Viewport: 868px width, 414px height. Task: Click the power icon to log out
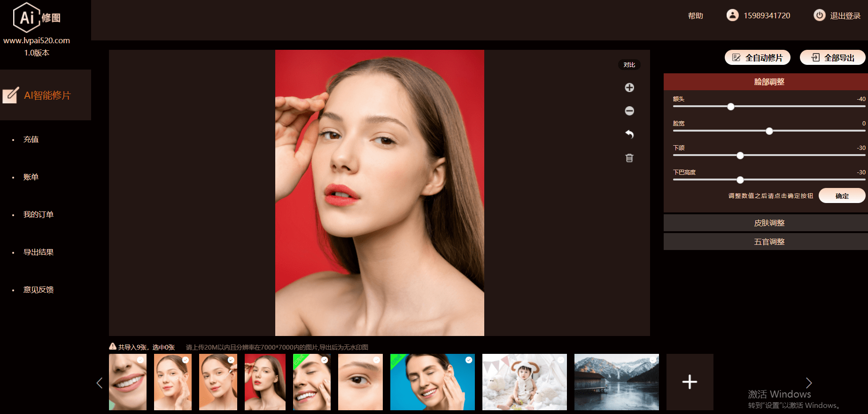819,16
